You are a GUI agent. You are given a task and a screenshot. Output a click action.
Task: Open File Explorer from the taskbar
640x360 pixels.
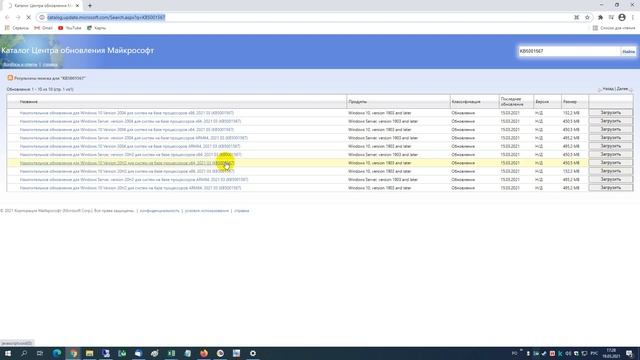(x=89, y=353)
